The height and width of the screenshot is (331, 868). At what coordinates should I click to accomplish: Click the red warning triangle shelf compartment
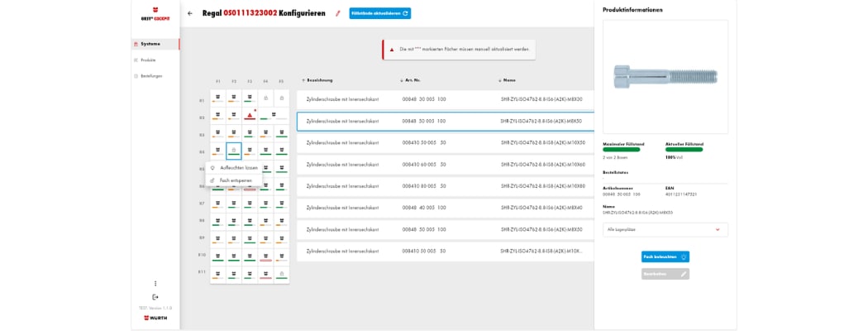coord(250,116)
